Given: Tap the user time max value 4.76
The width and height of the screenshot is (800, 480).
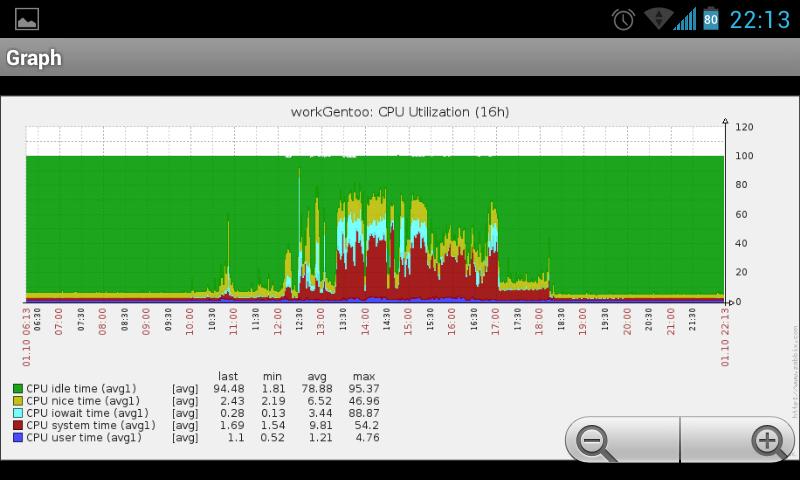Looking at the screenshot, I should click(366, 438).
